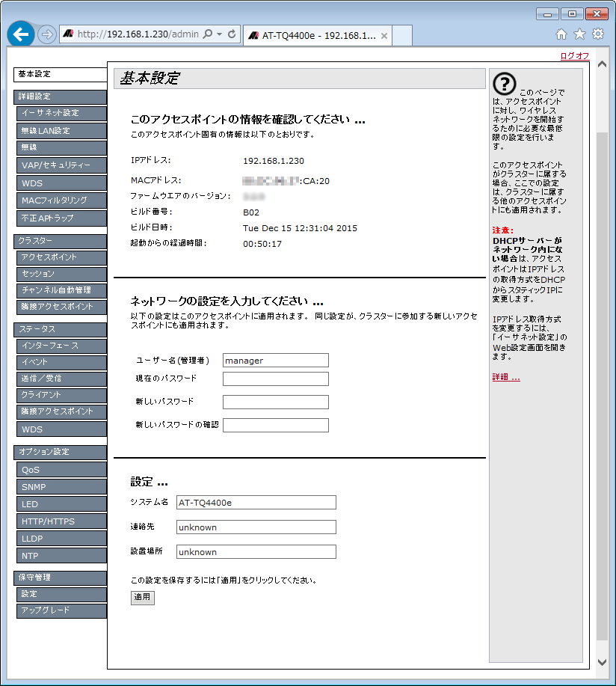Open クライアント status item
Screen dimensions: 616x686
pyautogui.click(x=61, y=395)
